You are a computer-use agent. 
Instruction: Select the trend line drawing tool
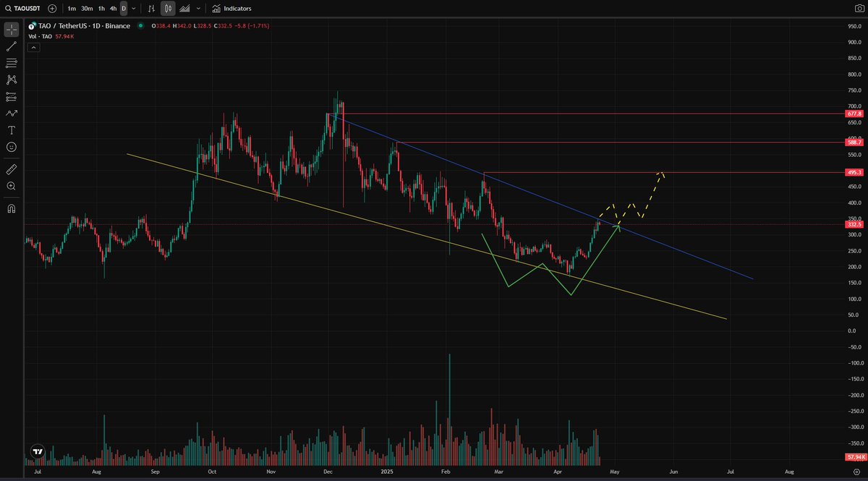click(12, 46)
